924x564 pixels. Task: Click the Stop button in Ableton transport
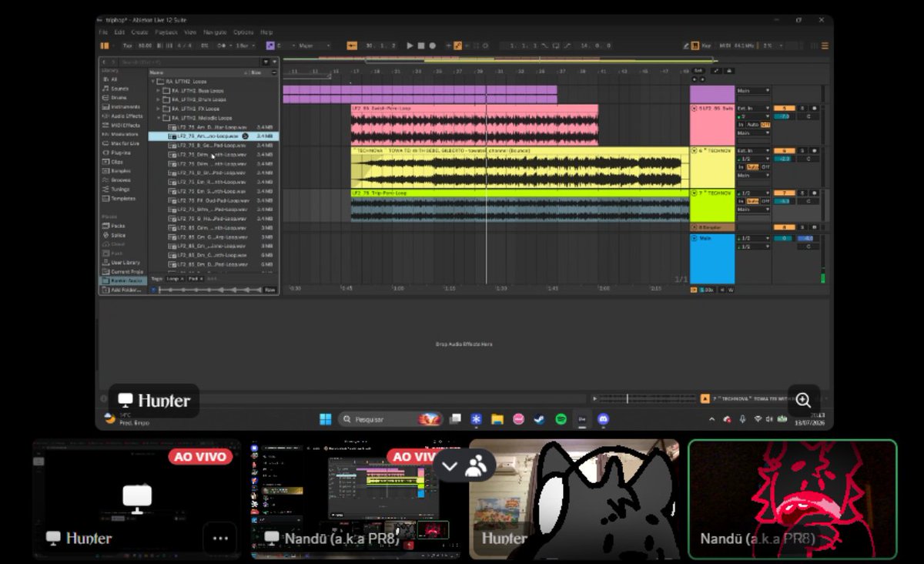(x=421, y=46)
